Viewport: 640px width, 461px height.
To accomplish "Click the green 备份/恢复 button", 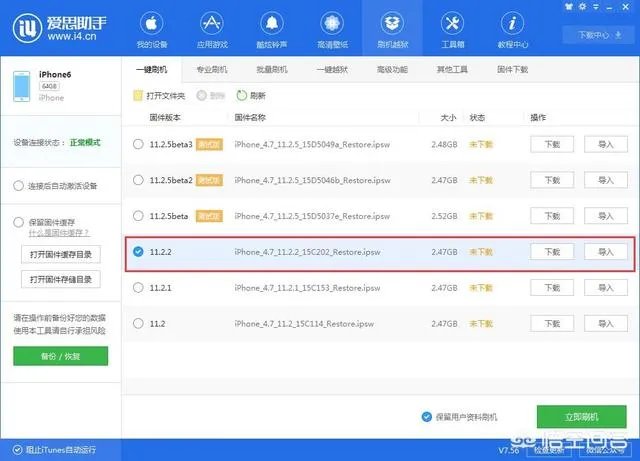I will (60, 356).
